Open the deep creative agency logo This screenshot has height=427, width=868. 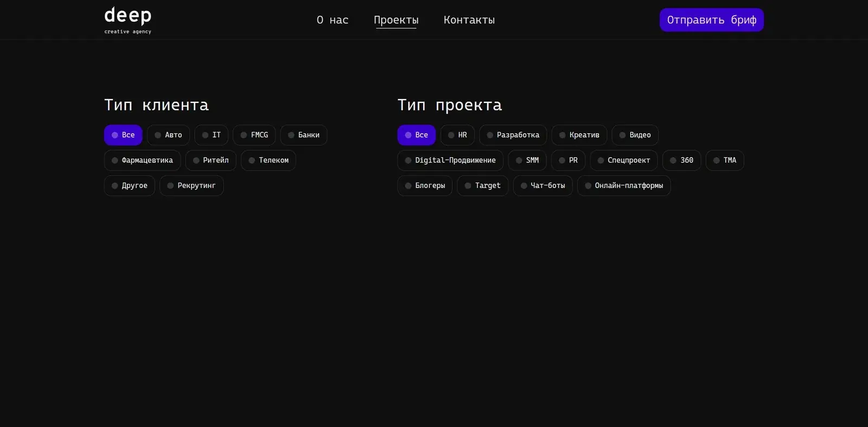[128, 21]
